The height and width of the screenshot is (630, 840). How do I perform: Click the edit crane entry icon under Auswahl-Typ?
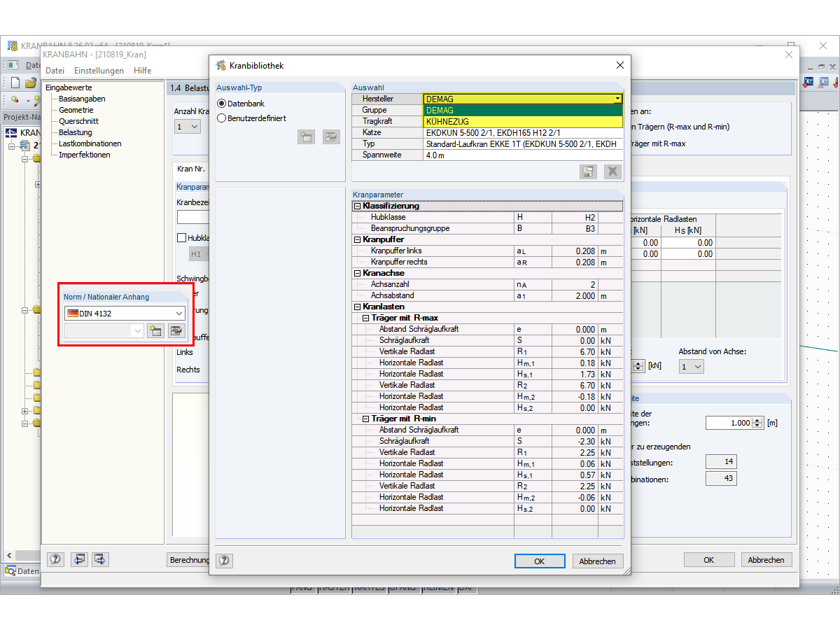click(x=331, y=136)
